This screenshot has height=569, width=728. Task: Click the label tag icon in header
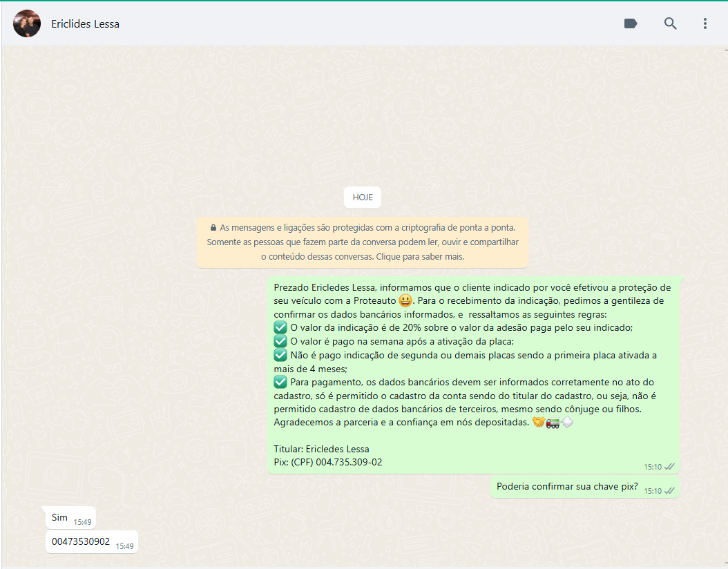point(630,23)
